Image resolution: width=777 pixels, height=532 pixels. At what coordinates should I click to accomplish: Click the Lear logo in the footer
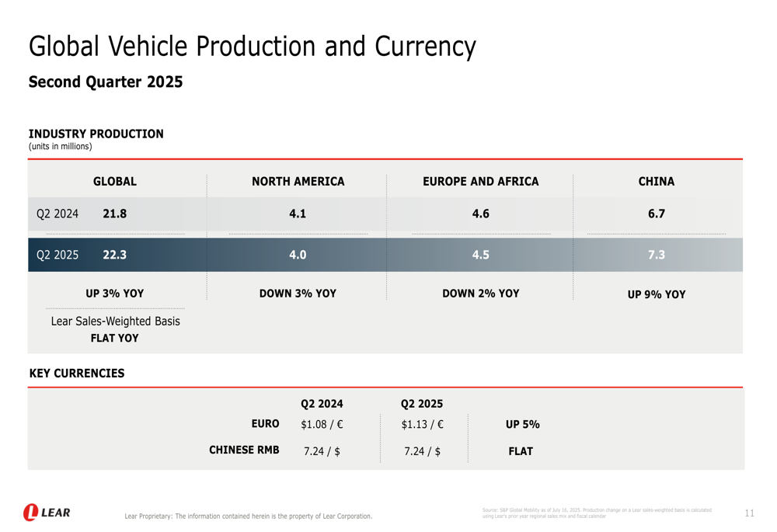point(47,513)
